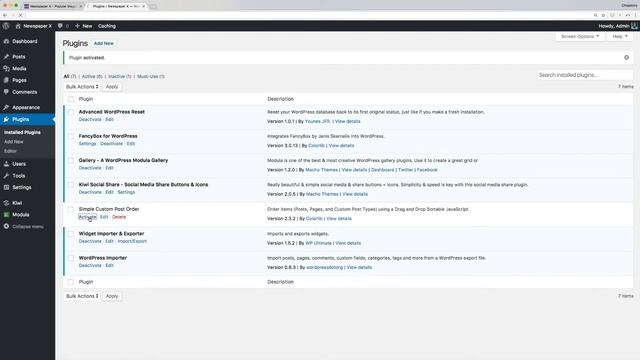
Task: Check the FancyBox for WordPress checkbox
Action: click(x=71, y=136)
